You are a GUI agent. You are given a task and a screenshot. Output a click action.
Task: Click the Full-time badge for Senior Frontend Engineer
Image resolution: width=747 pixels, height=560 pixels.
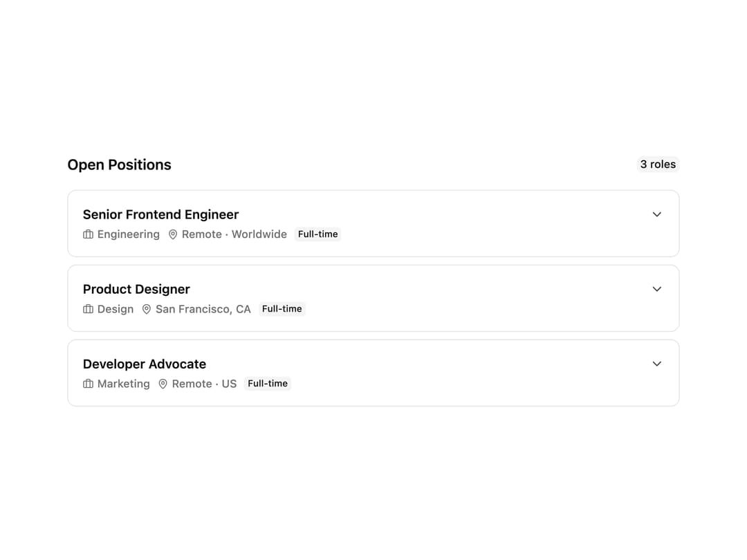[317, 234]
